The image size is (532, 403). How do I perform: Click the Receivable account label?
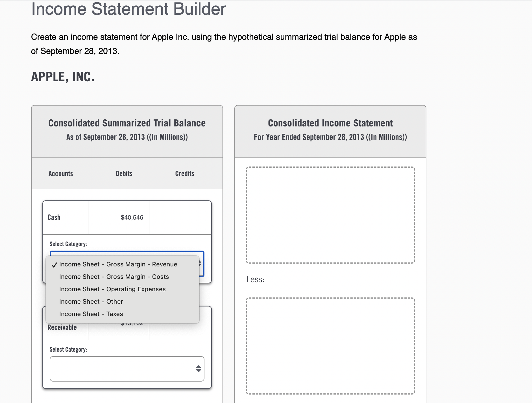coord(62,327)
